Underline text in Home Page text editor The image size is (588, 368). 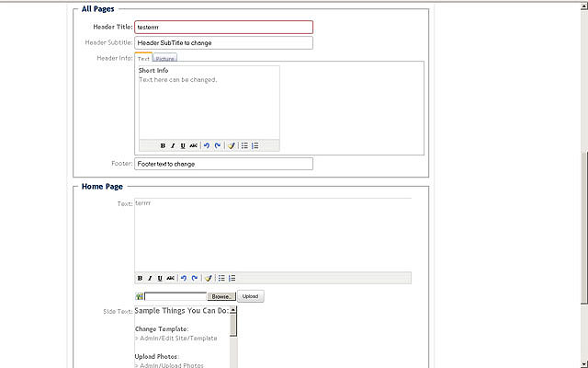(x=160, y=278)
